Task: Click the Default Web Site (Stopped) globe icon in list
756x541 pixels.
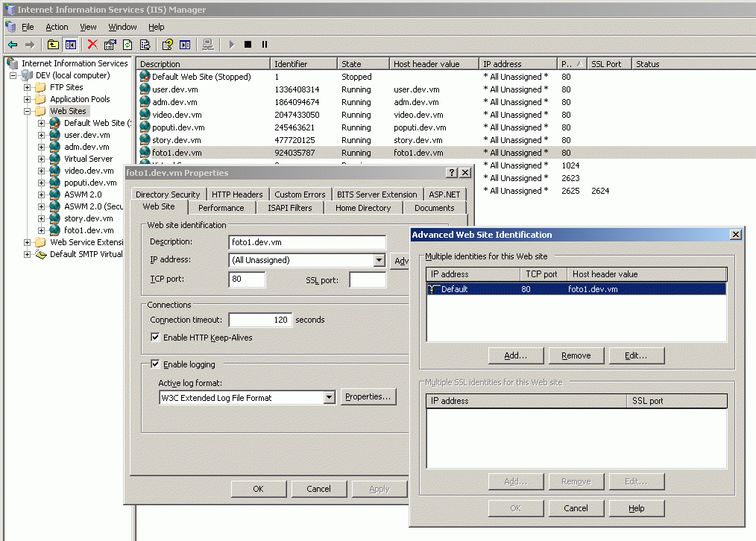Action: tap(145, 76)
